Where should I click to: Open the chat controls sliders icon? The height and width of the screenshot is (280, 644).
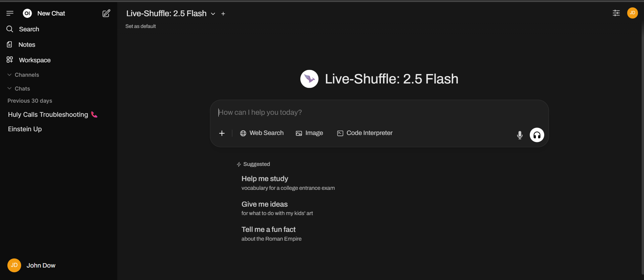(616, 13)
